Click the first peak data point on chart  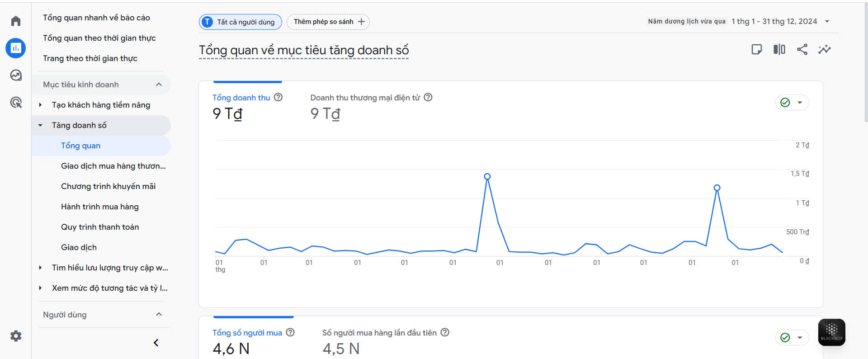point(487,176)
